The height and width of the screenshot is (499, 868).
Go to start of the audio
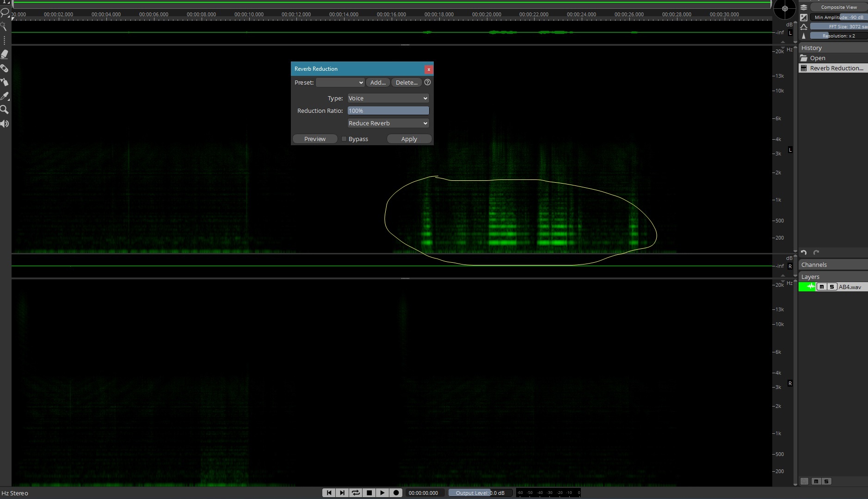329,493
